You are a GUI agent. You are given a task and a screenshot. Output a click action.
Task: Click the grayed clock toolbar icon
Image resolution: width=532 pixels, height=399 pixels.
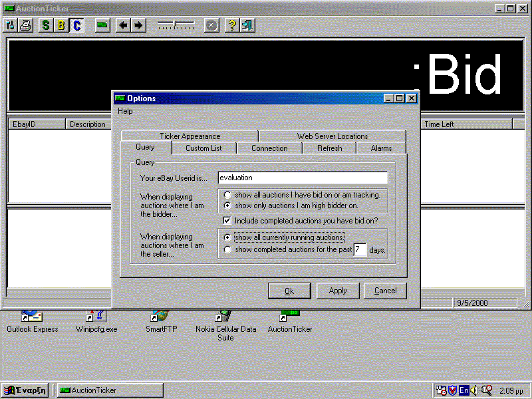tap(211, 25)
